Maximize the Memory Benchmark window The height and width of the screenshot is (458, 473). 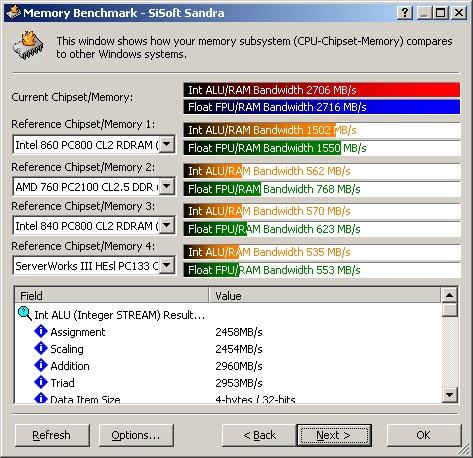click(x=440, y=13)
